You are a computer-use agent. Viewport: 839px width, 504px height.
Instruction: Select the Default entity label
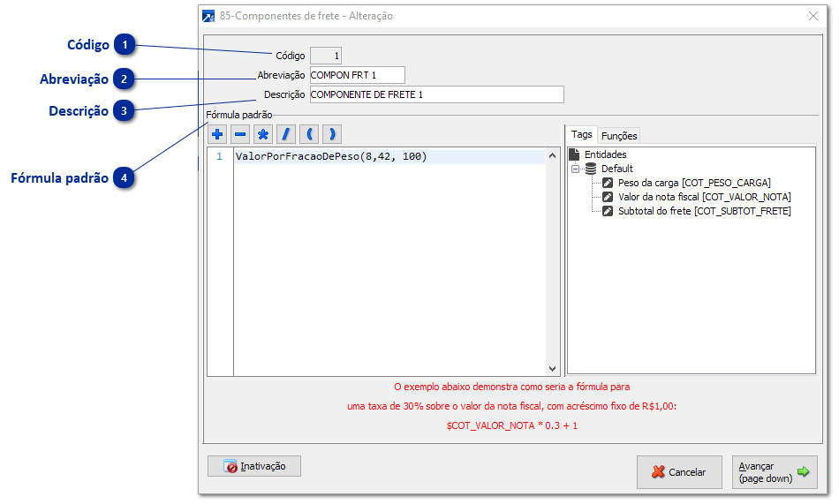(617, 169)
